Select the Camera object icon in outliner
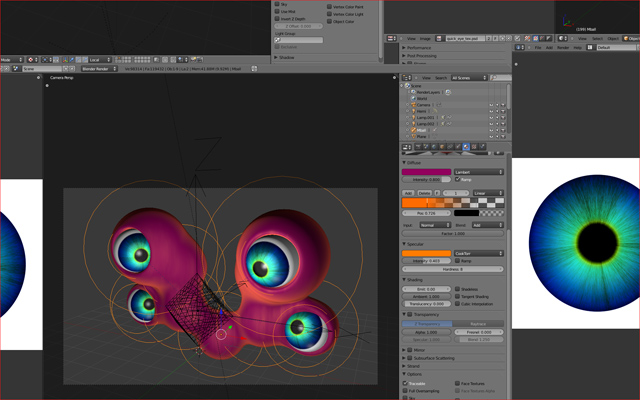 coord(412,105)
